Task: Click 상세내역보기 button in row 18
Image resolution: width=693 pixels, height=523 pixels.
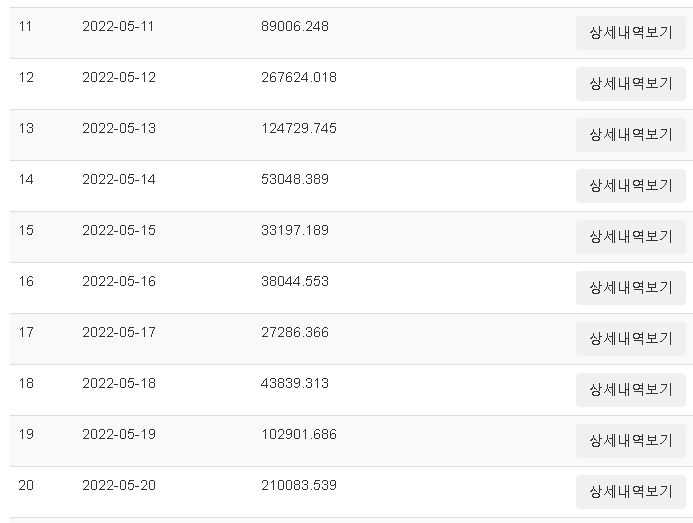Action: [631, 389]
